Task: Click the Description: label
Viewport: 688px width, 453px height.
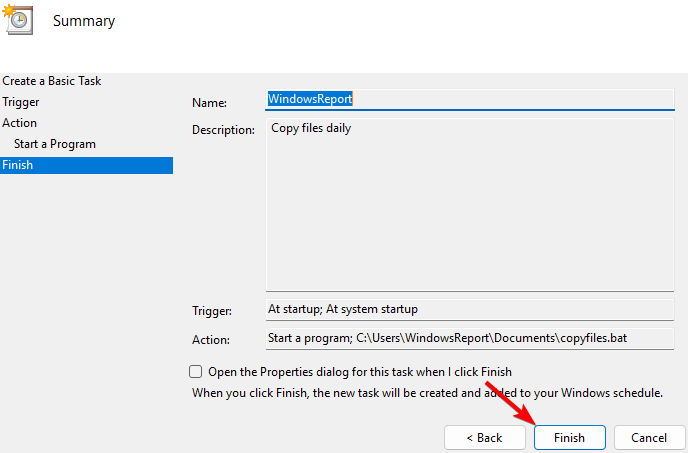Action: point(223,131)
